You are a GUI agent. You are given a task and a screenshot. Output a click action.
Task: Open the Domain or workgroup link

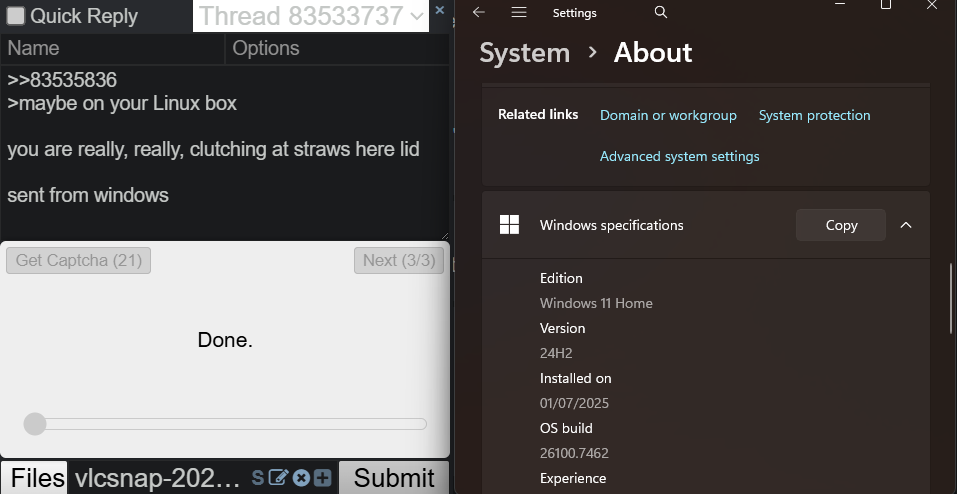(668, 115)
